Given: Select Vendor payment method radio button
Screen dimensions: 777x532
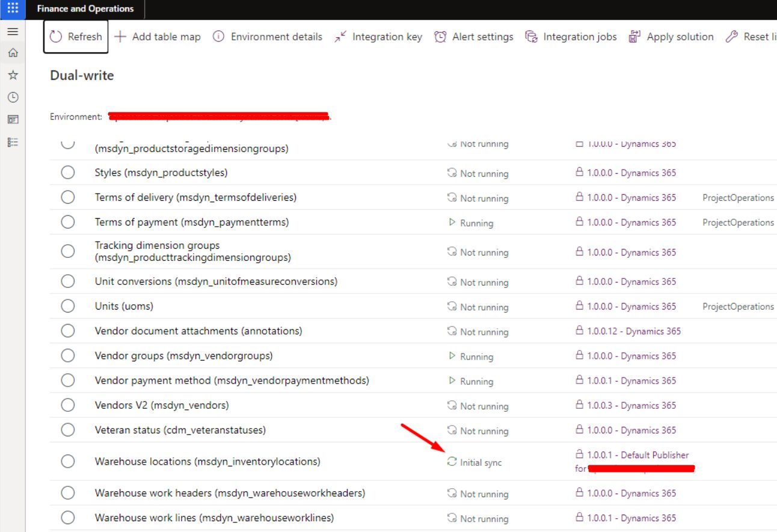Looking at the screenshot, I should pos(68,381).
